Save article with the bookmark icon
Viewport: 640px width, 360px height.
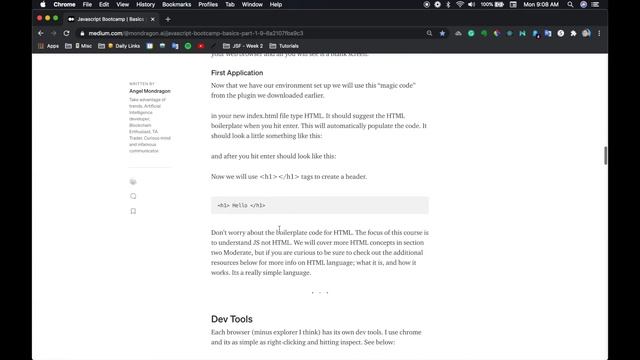click(x=133, y=211)
